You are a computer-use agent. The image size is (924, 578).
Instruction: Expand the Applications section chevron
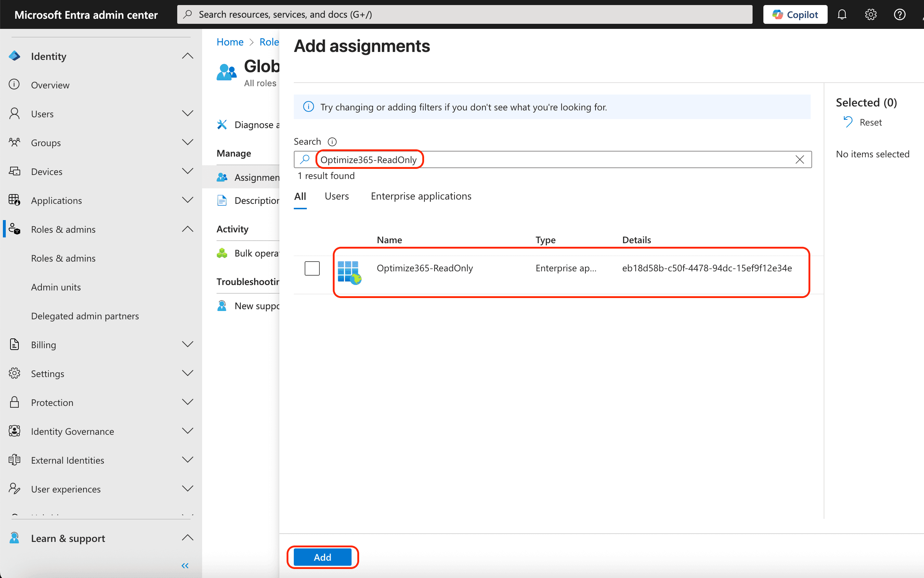tap(188, 200)
